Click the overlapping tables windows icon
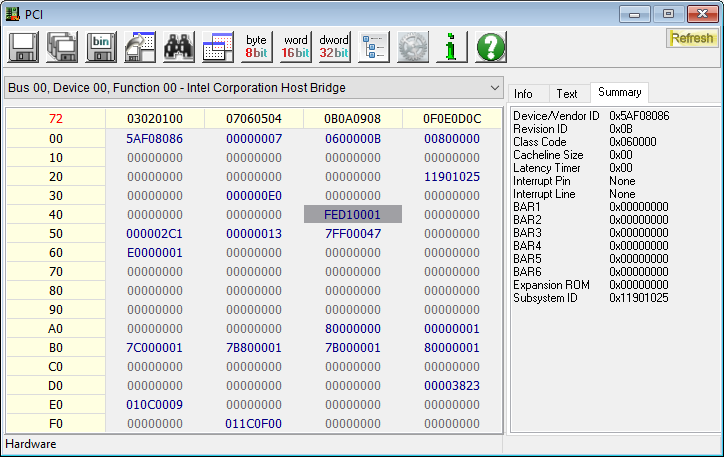 (218, 46)
